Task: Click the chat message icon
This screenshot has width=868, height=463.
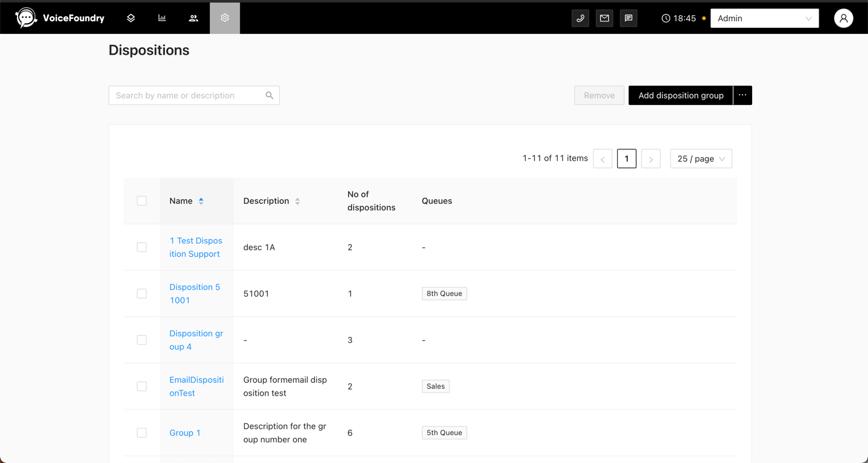Action: click(x=629, y=18)
